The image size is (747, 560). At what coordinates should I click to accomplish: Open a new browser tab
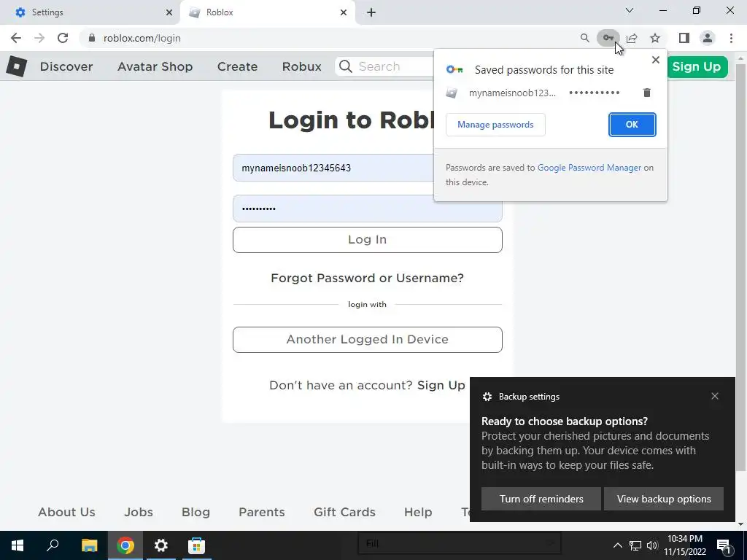[x=371, y=12]
